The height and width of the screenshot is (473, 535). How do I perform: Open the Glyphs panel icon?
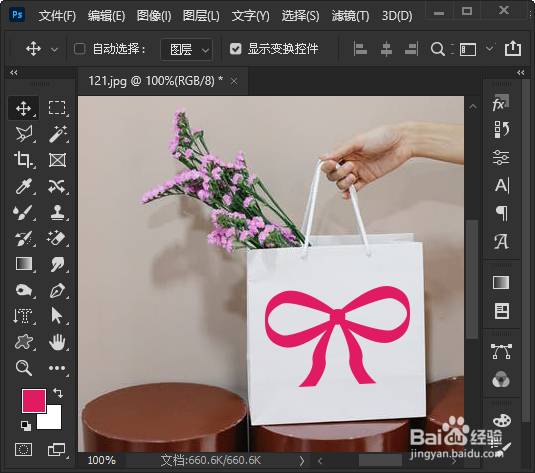501,242
